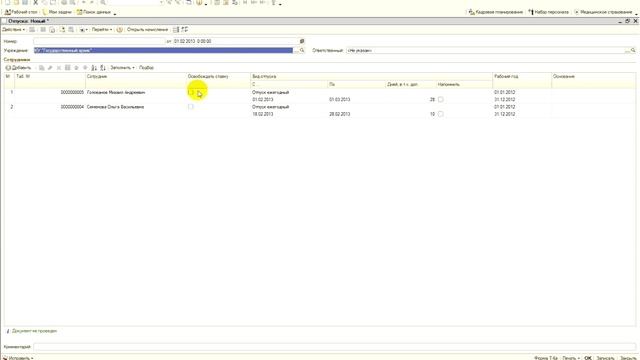
Task: Click the Закрыть button
Action: (x=628, y=358)
